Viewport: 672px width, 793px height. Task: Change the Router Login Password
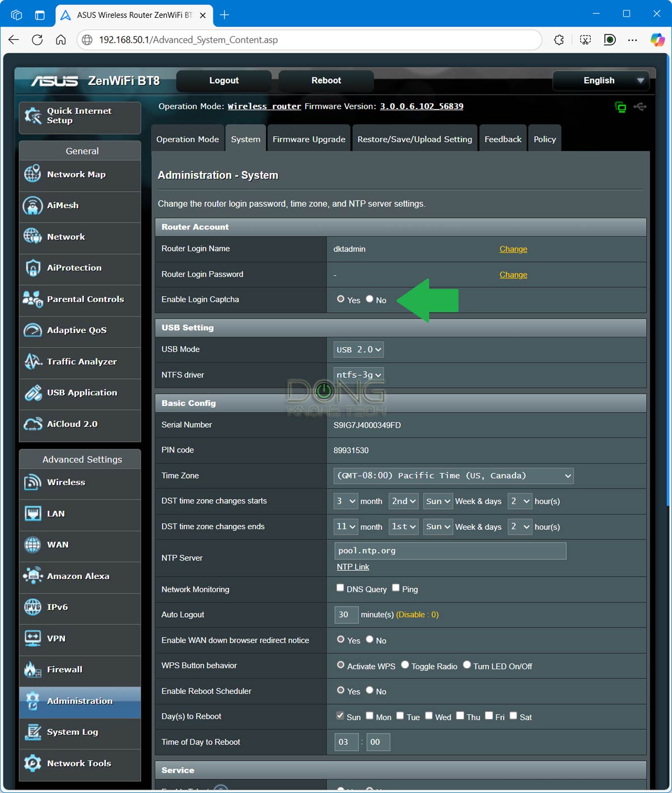(x=513, y=274)
